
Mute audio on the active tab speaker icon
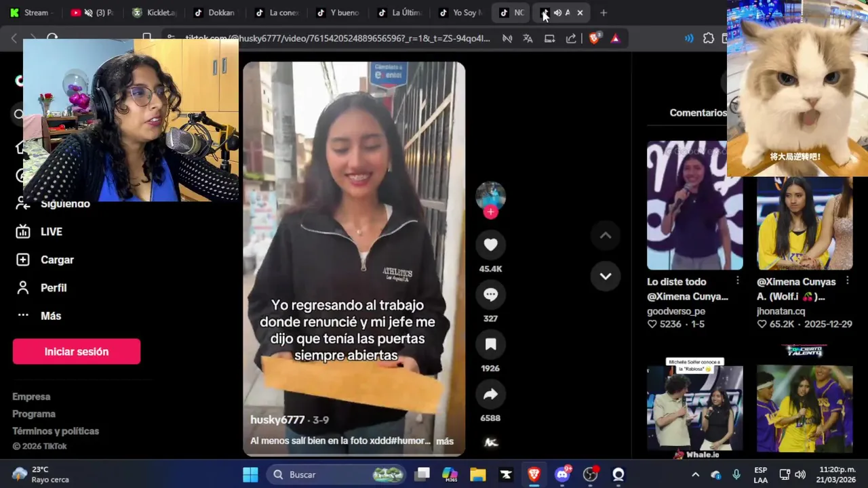[557, 12]
